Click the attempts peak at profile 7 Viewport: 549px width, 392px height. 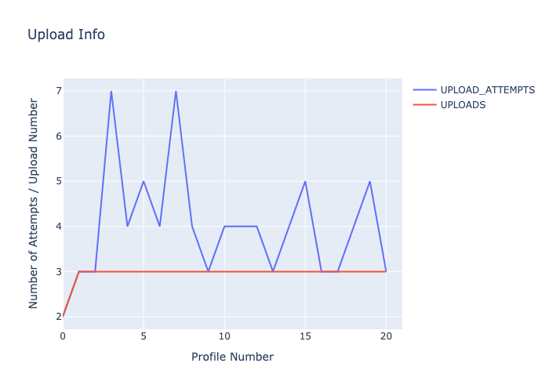pos(176,91)
